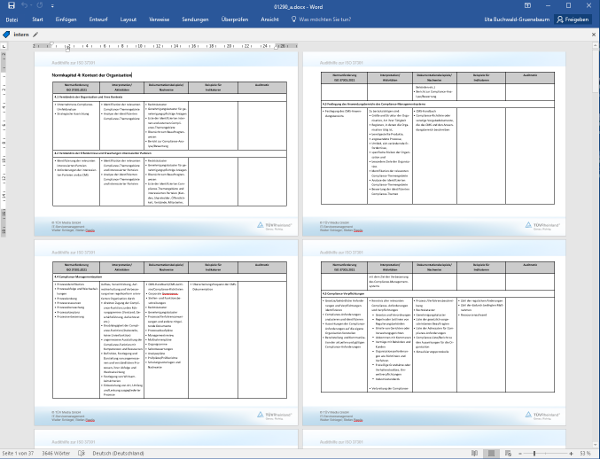This screenshot has height=459, width=600.
Task: Click the blue sensitivity label tag icon
Action: point(8,34)
